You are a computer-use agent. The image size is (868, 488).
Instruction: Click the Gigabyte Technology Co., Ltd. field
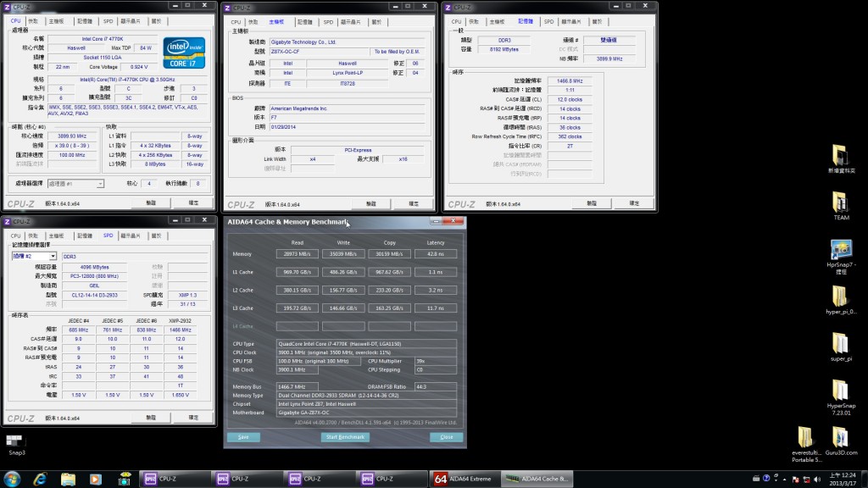347,42
